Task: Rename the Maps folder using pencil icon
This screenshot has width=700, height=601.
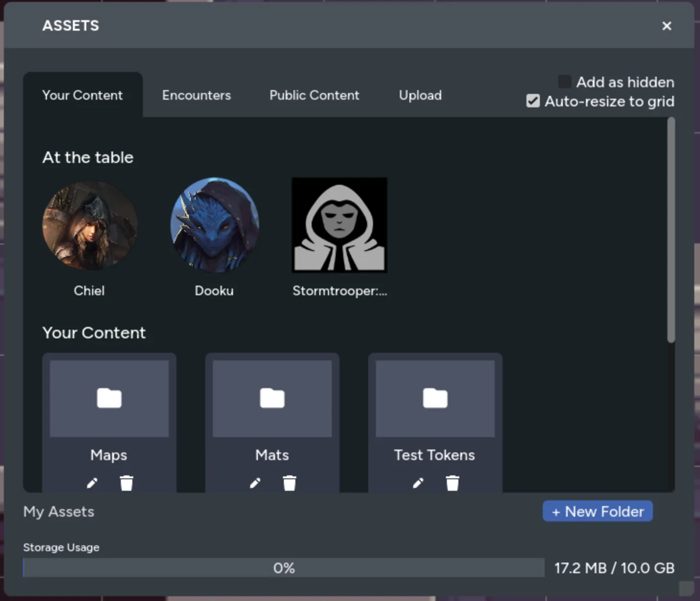Action: 92,483
